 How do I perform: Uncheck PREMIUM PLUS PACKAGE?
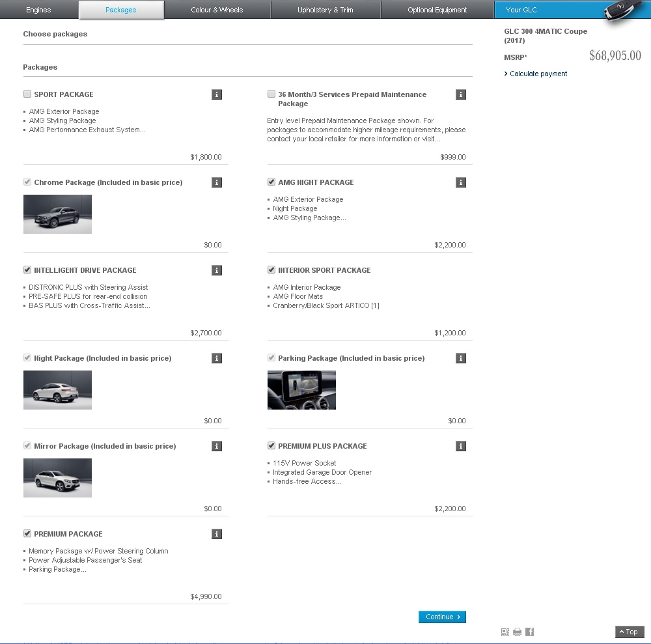coord(271,445)
